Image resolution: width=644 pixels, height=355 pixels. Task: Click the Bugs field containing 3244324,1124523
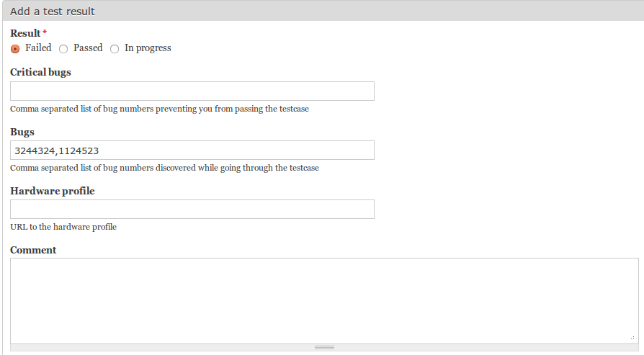(x=192, y=150)
